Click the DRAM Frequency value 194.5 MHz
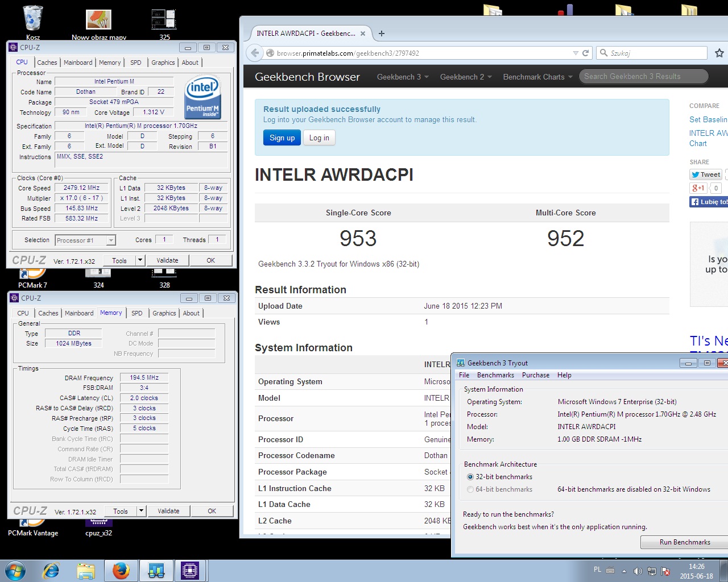The width and height of the screenshot is (728, 582). 144,377
